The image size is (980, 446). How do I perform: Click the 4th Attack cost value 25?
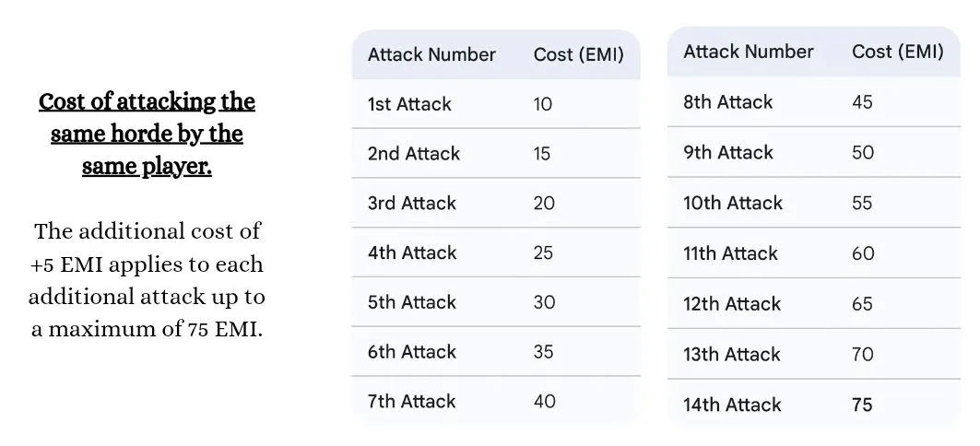(x=543, y=252)
